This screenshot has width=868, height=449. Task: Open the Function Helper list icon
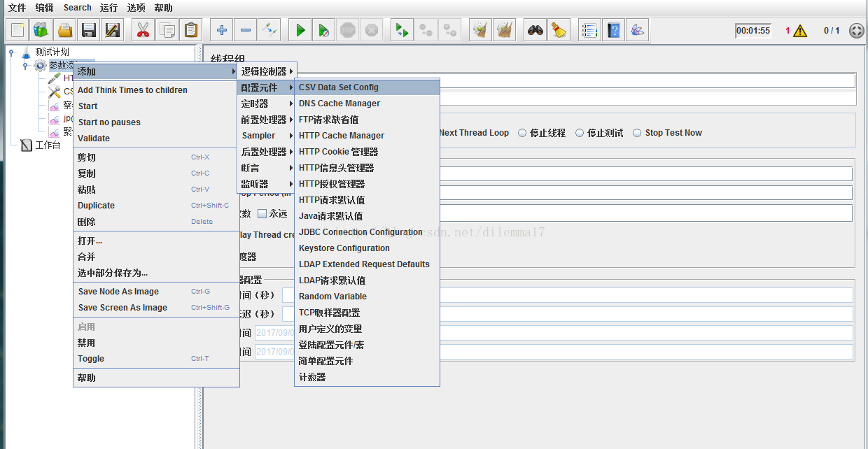pyautogui.click(x=590, y=30)
